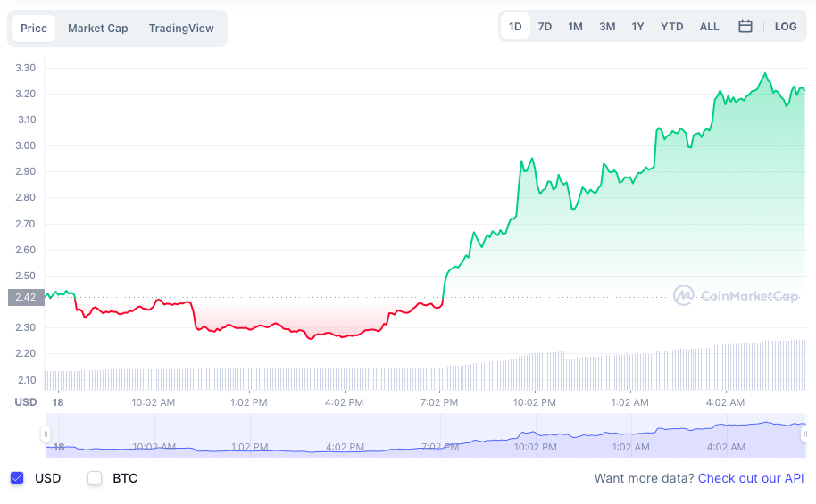The height and width of the screenshot is (504, 816).
Task: Switch chart range to 7D
Action: (545, 27)
